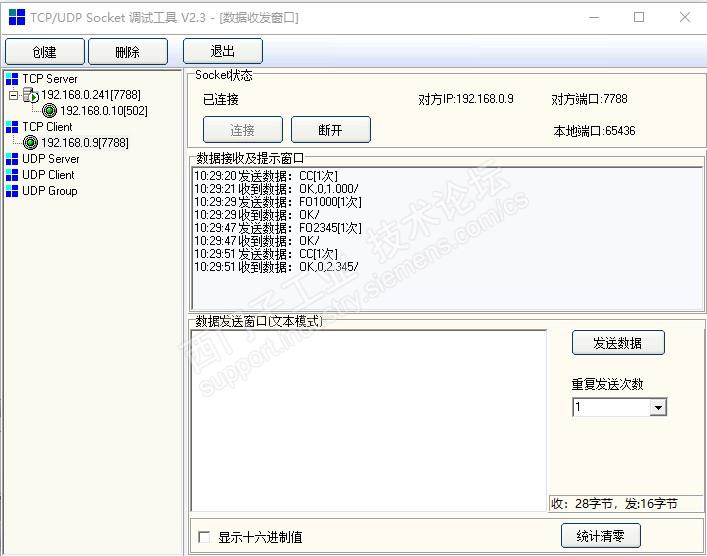
Task: Click the 连接 button
Action: click(243, 130)
